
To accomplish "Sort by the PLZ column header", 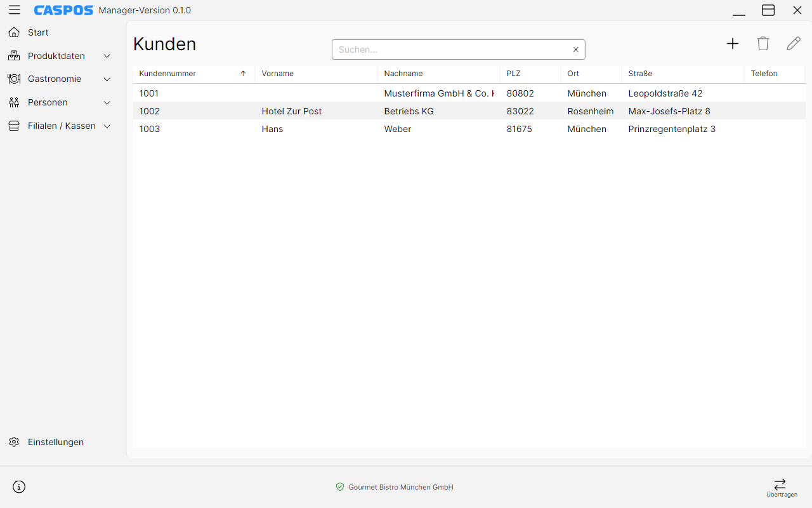I will [530, 74].
